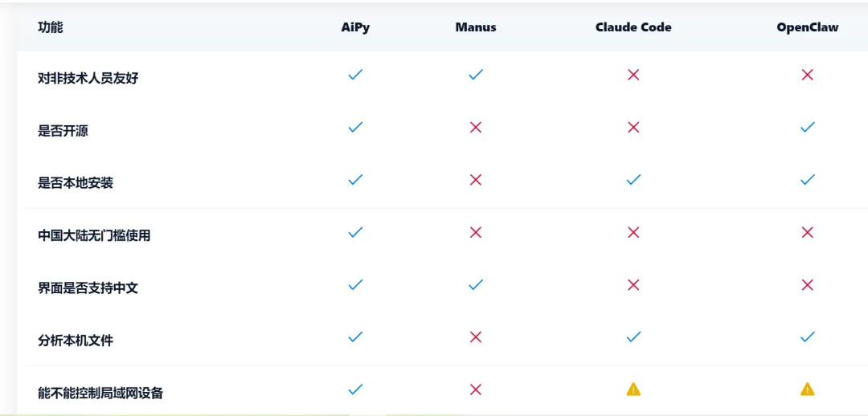Click Manus checkmark for 界面是否支持中文
This screenshot has width=868, height=416.
[476, 285]
